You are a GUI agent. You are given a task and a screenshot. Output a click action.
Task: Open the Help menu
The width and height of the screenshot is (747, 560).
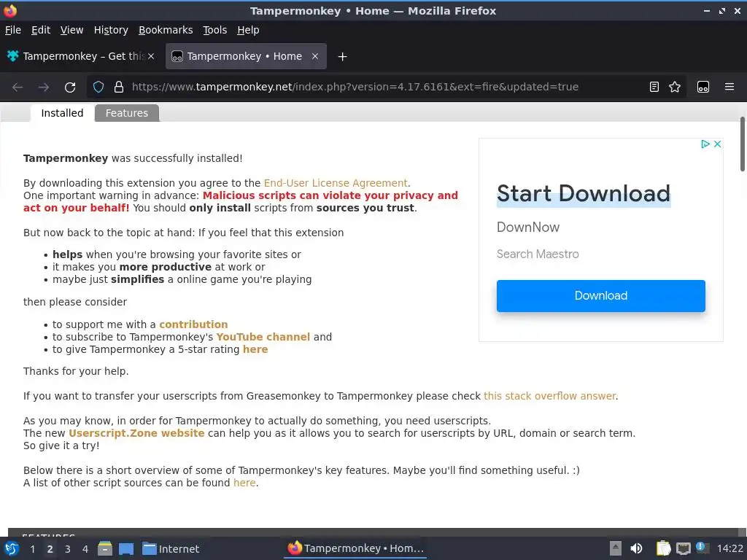[248, 30]
